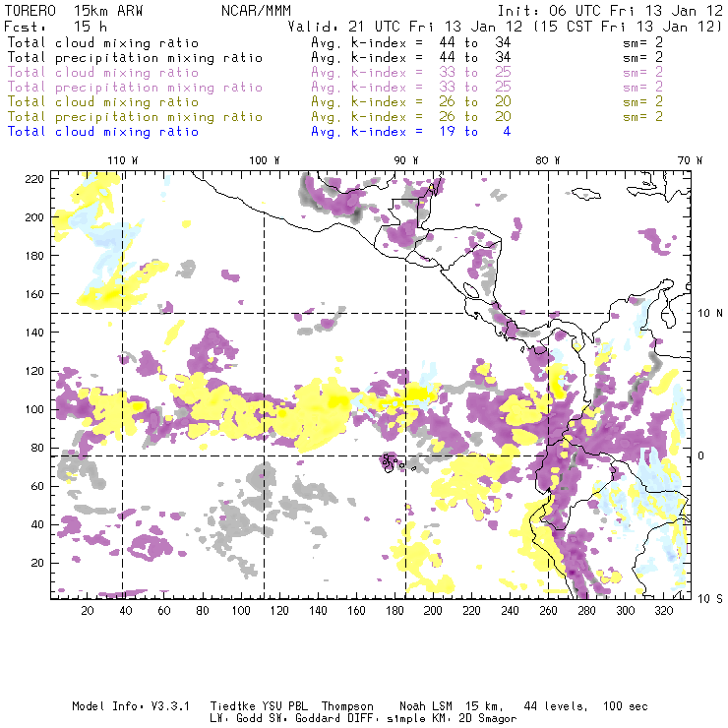Click the "90 W" longitude label
728x728 pixels.
pos(405,160)
